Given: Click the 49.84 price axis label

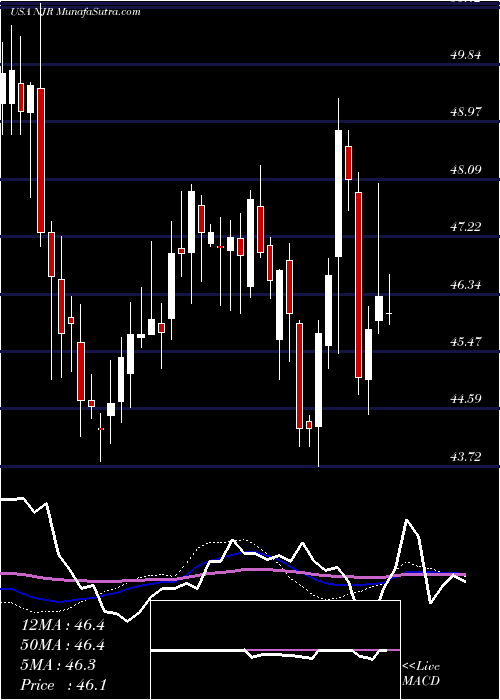Looking at the screenshot, I should [466, 55].
